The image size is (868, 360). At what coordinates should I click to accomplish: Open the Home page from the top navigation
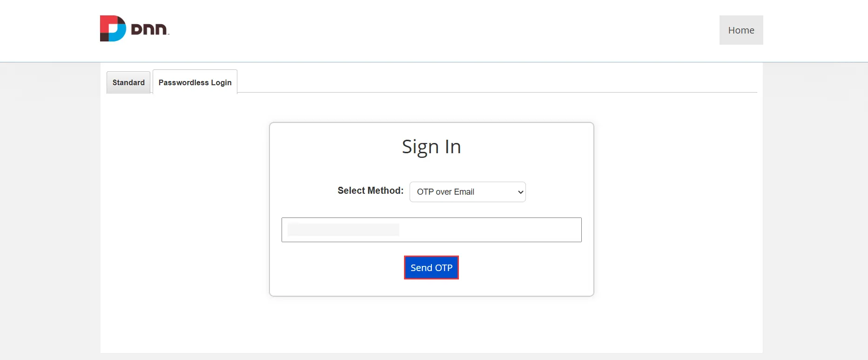pyautogui.click(x=740, y=30)
